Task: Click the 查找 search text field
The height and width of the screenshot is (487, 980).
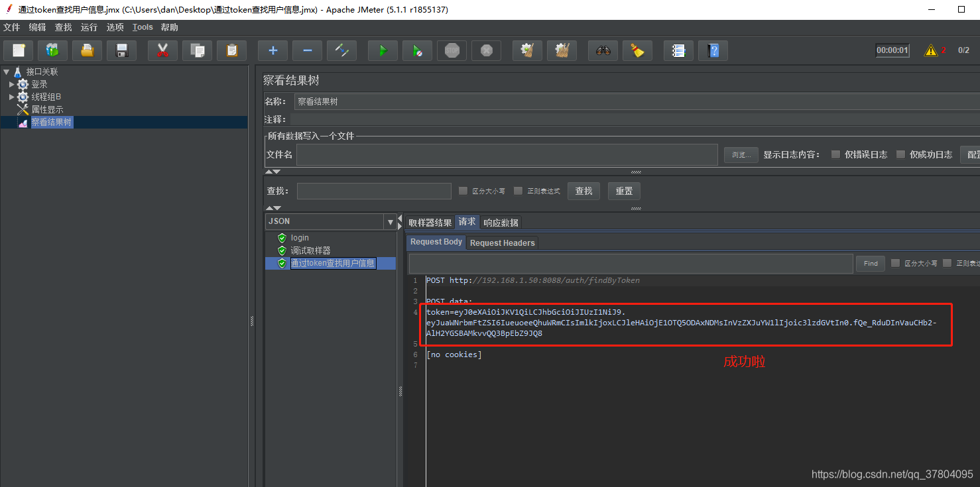Action: point(374,191)
